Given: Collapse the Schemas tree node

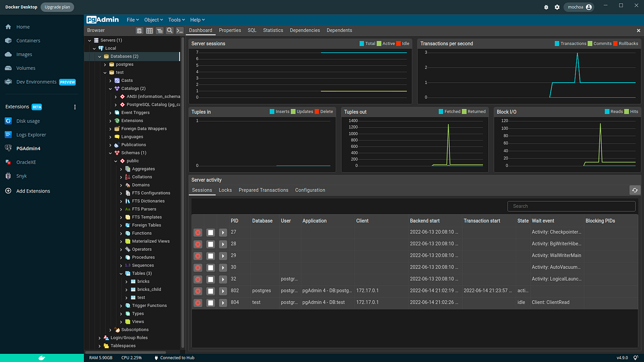Looking at the screenshot, I should tap(110, 153).
